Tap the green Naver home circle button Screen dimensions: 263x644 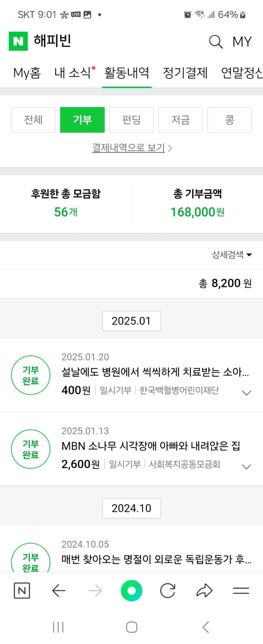pos(131,590)
